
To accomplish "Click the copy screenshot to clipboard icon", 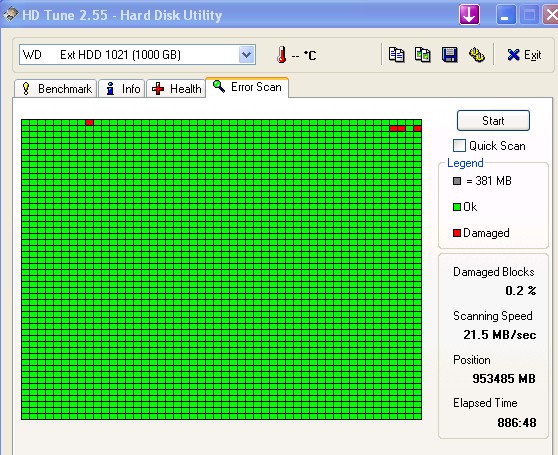I will (423, 55).
